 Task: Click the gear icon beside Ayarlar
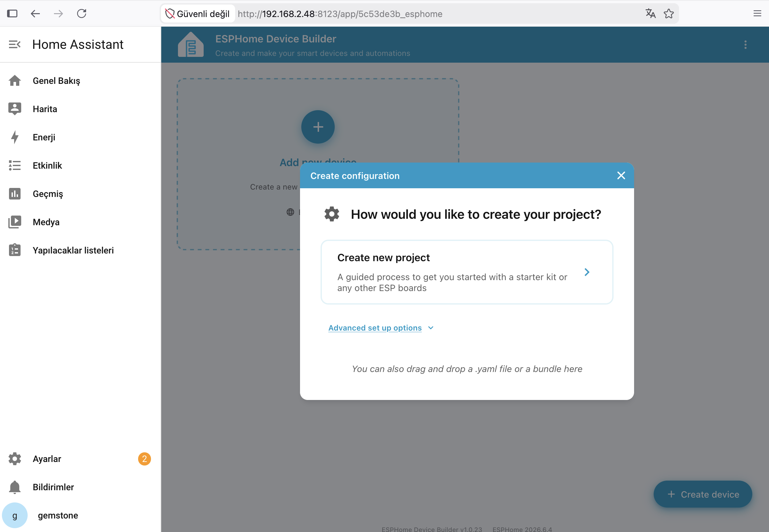[x=15, y=459]
